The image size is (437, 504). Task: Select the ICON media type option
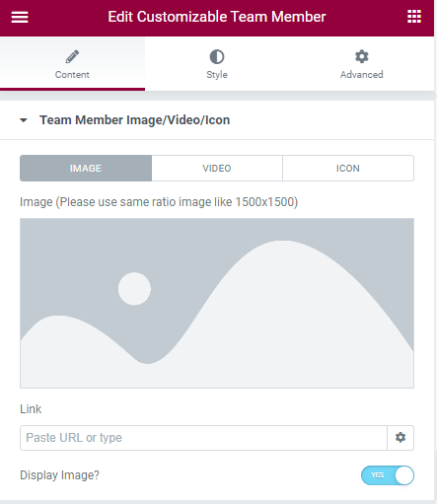(348, 168)
